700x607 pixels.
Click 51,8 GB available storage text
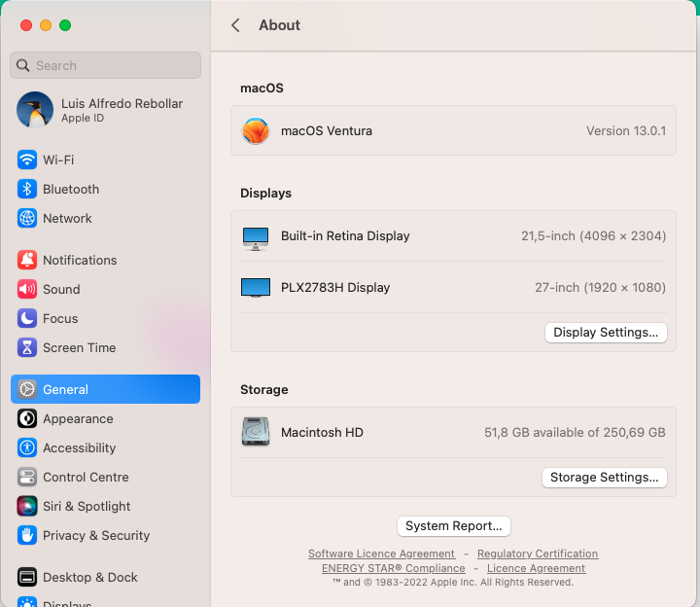click(575, 432)
